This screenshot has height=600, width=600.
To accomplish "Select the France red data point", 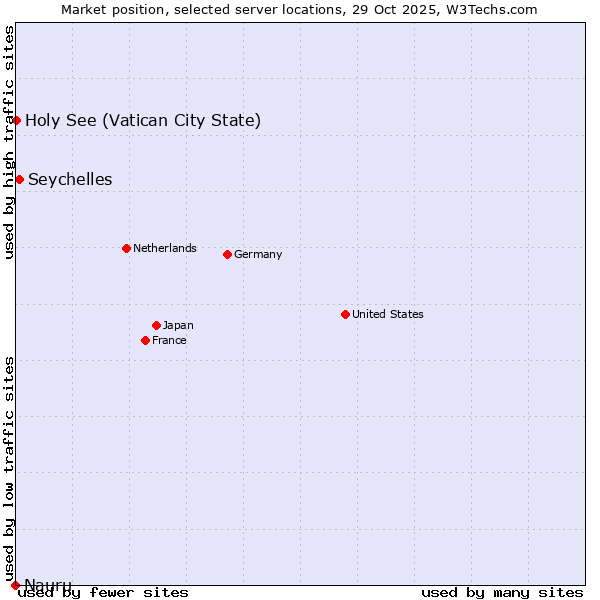I will [145, 340].
